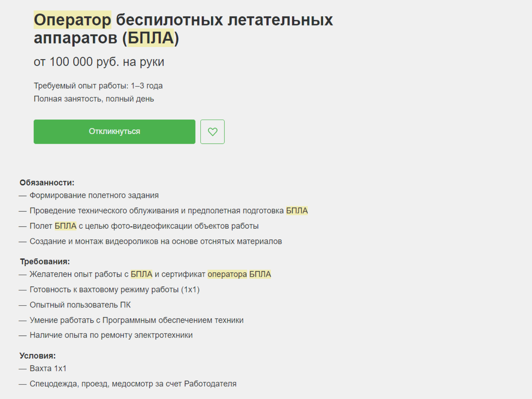Click the Требуемый опыт работы line
This screenshot has width=532, height=399.
point(98,86)
